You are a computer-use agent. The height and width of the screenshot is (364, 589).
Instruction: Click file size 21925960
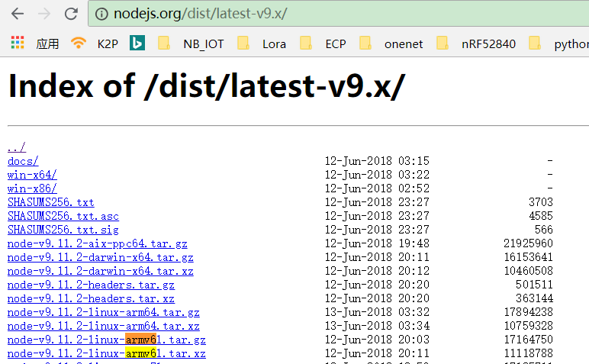click(528, 243)
